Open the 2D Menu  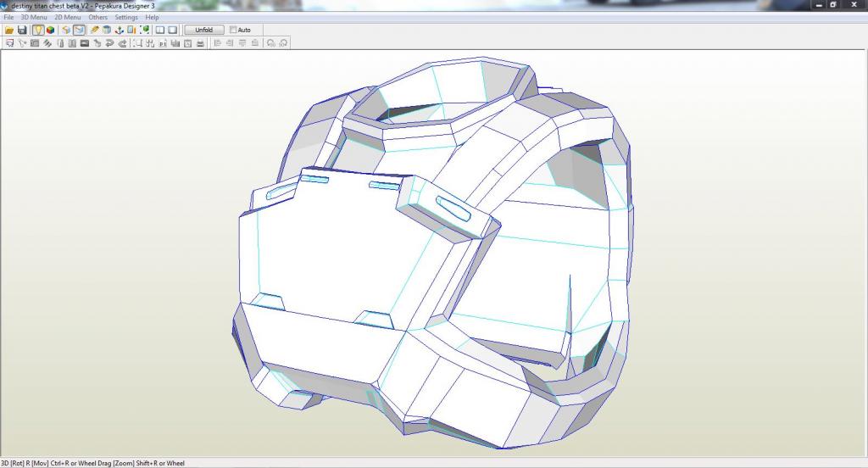tap(68, 17)
